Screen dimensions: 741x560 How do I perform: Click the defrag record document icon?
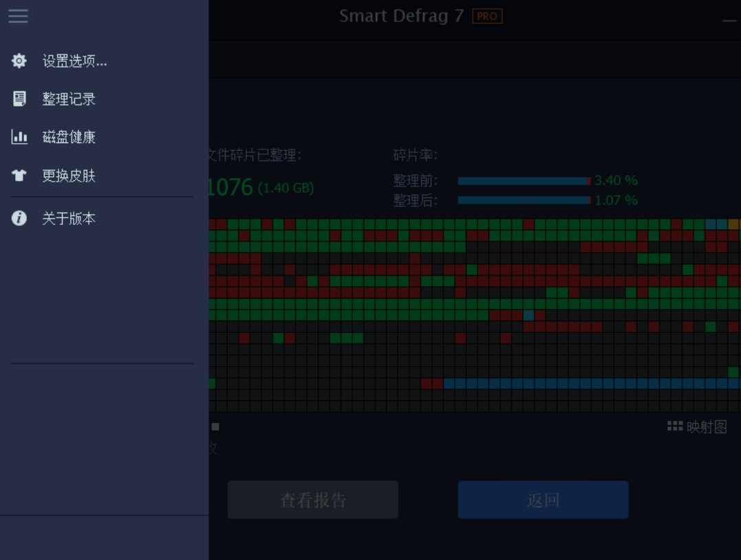[x=19, y=99]
